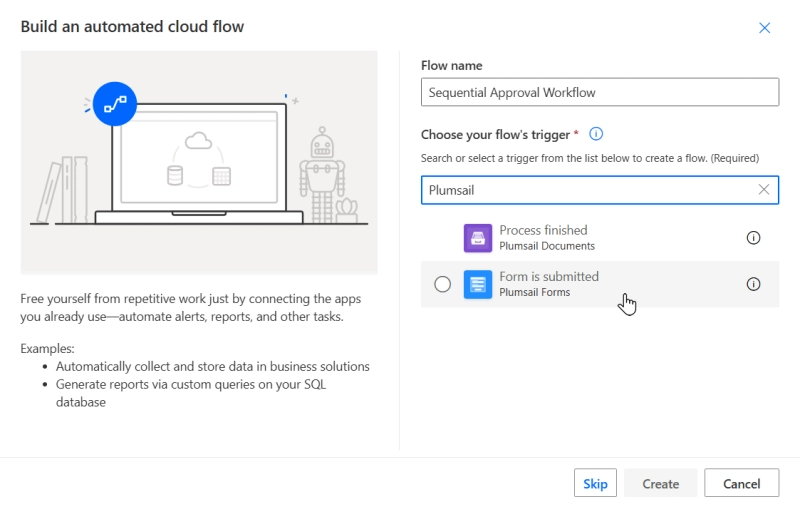Click the cloud icon on laptop illustration
Image resolution: width=800 pixels, height=507 pixels.
[198, 141]
